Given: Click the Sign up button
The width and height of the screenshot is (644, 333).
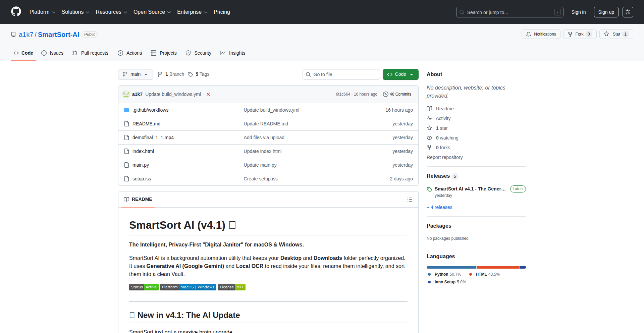Looking at the screenshot, I should [x=606, y=12].
